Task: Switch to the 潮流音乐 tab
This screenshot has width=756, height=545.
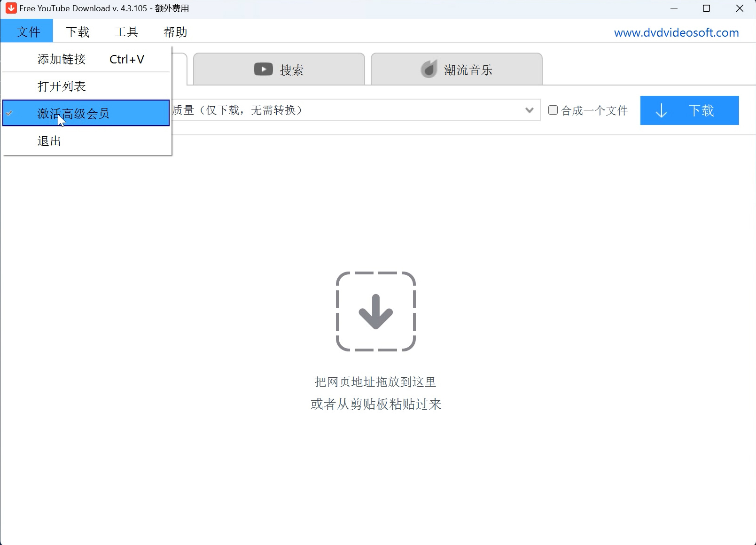Action: pos(456,70)
